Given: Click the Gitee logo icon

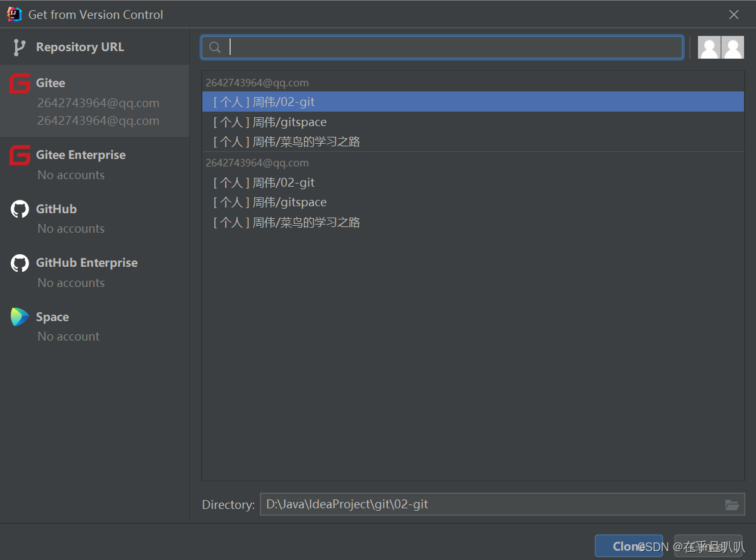Looking at the screenshot, I should coord(20,83).
